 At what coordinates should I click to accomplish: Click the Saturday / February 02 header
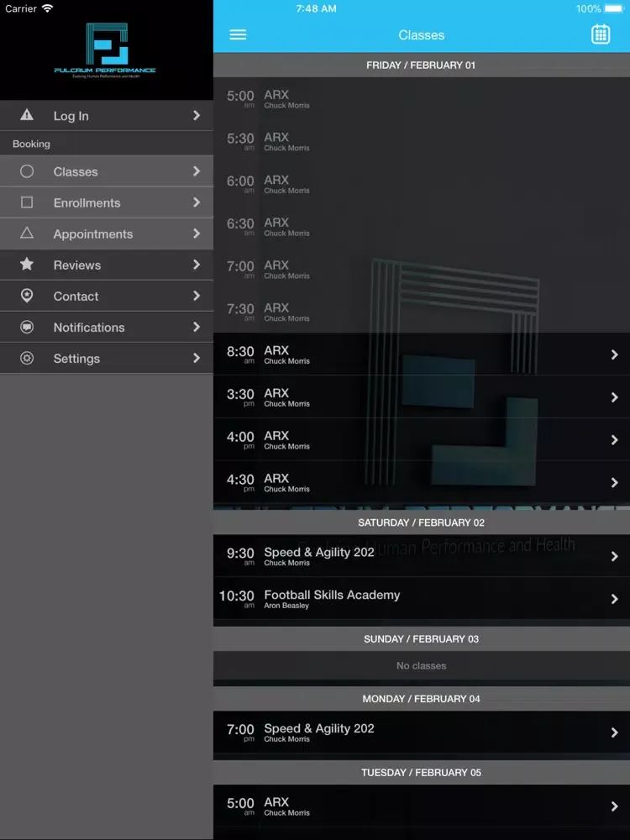tap(422, 522)
